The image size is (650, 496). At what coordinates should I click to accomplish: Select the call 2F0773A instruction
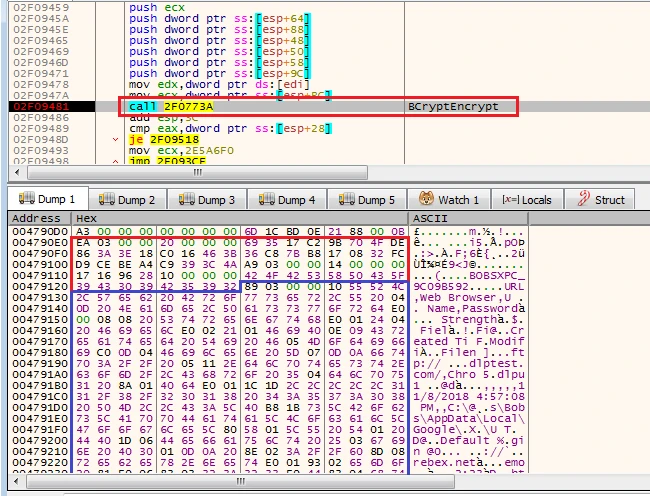[x=171, y=106]
